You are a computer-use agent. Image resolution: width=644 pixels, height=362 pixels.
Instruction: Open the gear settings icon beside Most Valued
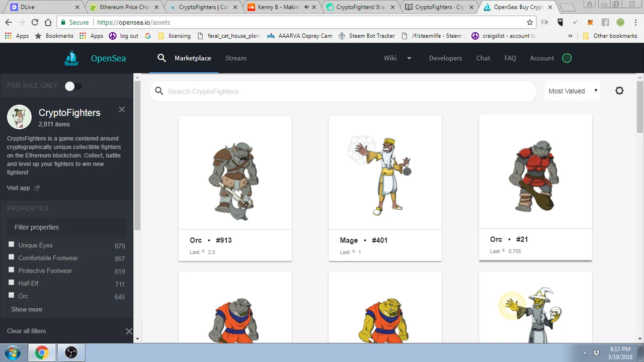point(619,90)
